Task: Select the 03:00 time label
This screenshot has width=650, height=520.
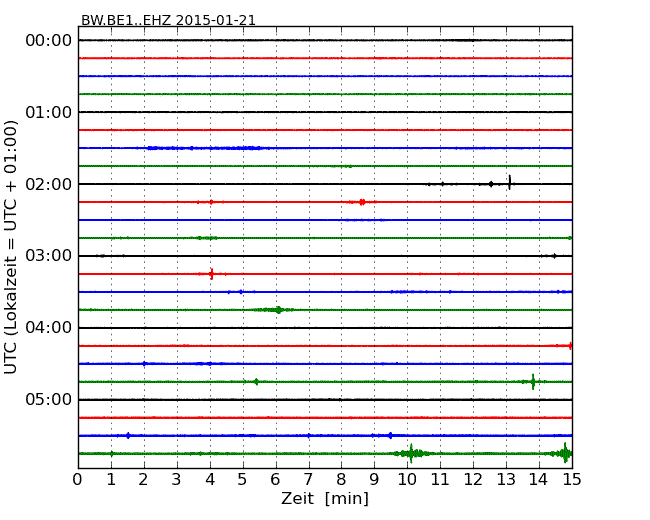Action: pyautogui.click(x=49, y=256)
